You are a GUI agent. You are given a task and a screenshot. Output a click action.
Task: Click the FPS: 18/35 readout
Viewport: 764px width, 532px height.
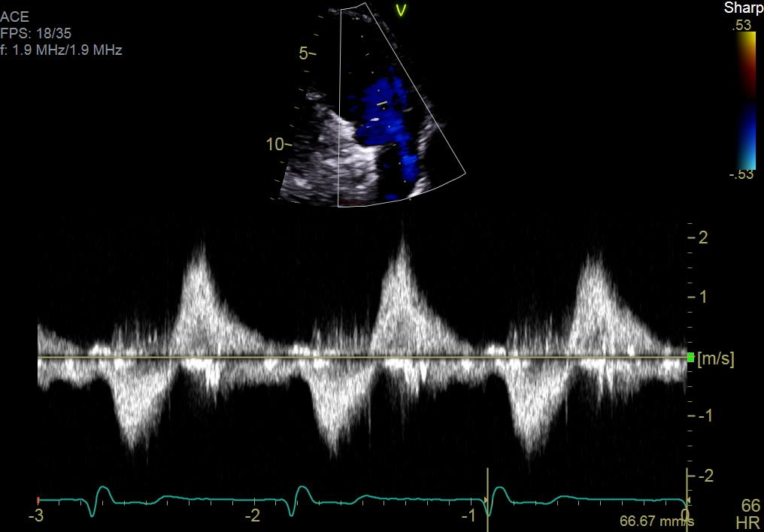coord(35,34)
